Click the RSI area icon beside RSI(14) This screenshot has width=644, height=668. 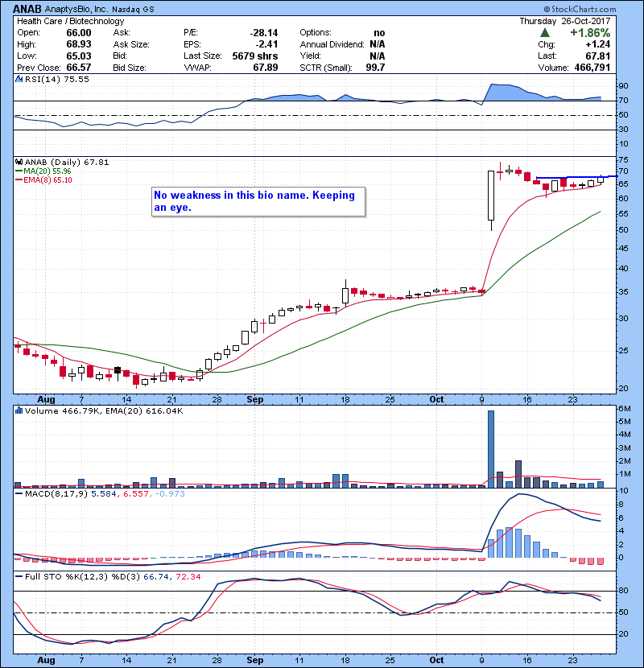19,79
